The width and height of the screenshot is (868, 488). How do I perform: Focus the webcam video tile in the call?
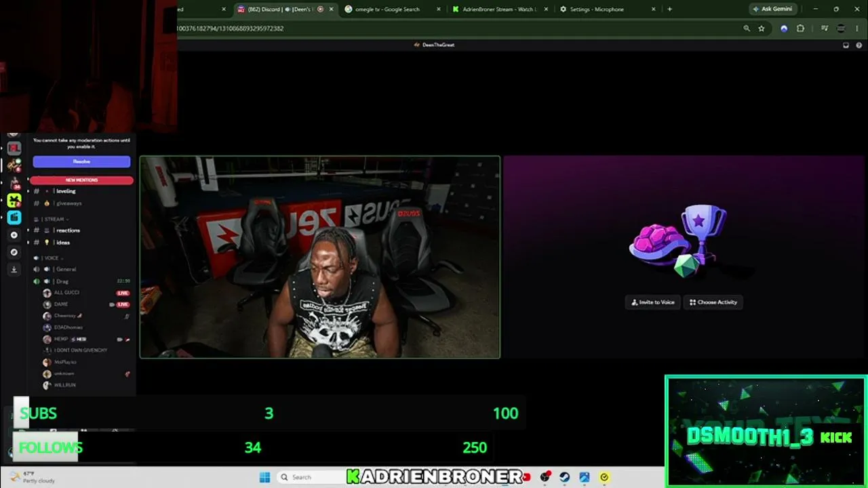coord(320,257)
